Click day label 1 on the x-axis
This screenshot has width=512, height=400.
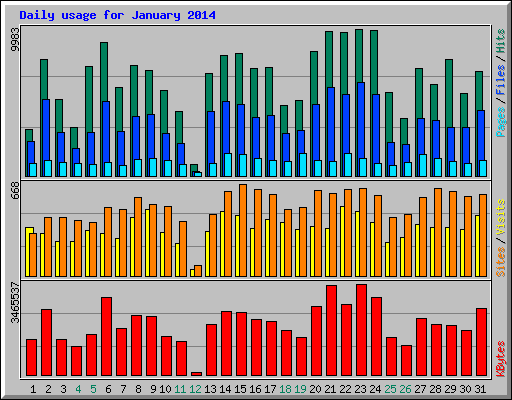(x=33, y=389)
